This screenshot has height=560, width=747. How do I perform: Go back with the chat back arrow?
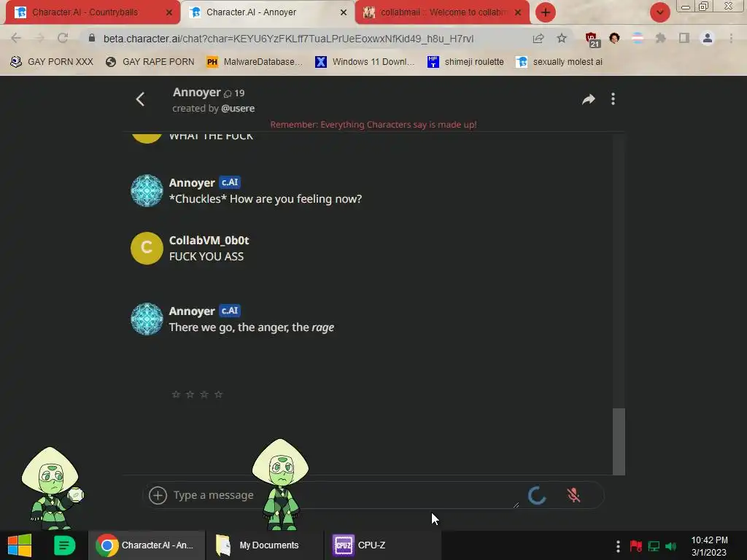[140, 99]
